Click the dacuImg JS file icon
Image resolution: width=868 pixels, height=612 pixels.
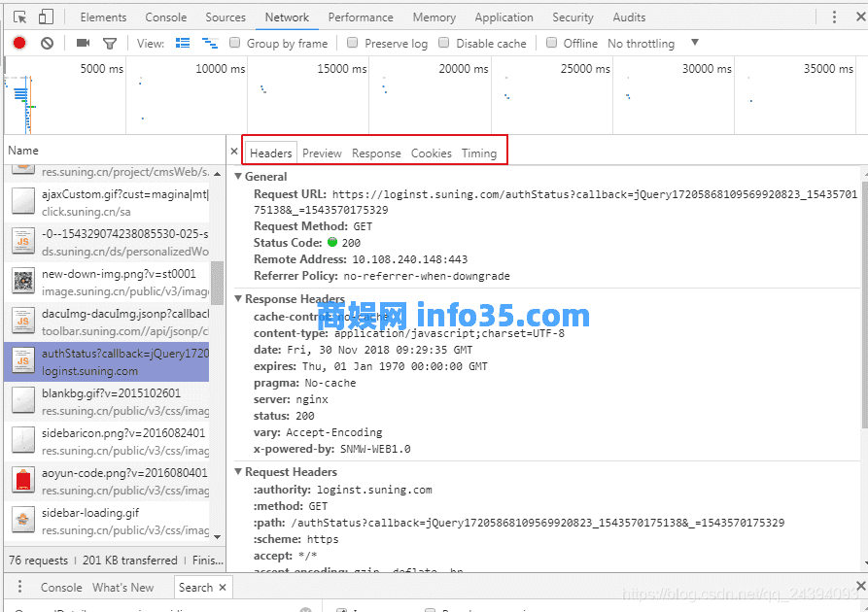pos(23,322)
